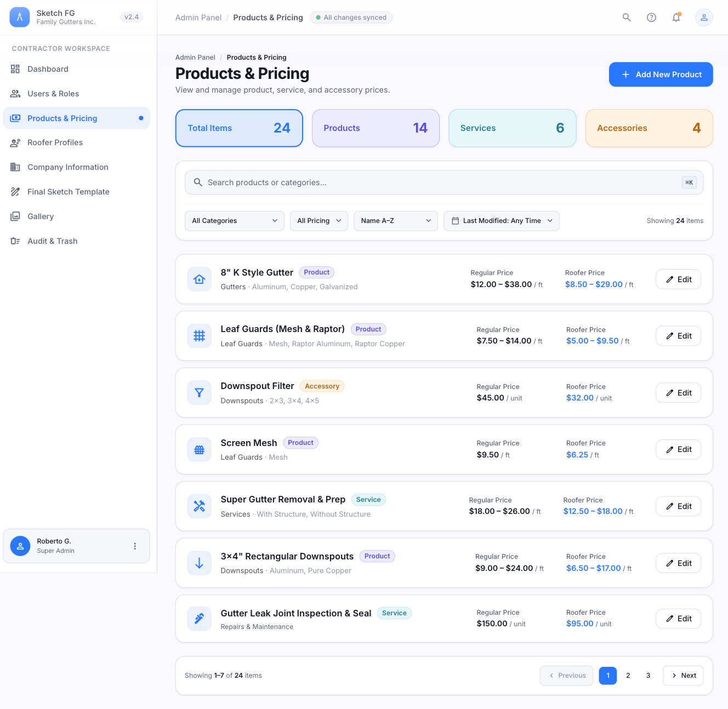The width and height of the screenshot is (728, 709).
Task: Edit Super Gutter Removal & Prep
Action: pyautogui.click(x=679, y=506)
